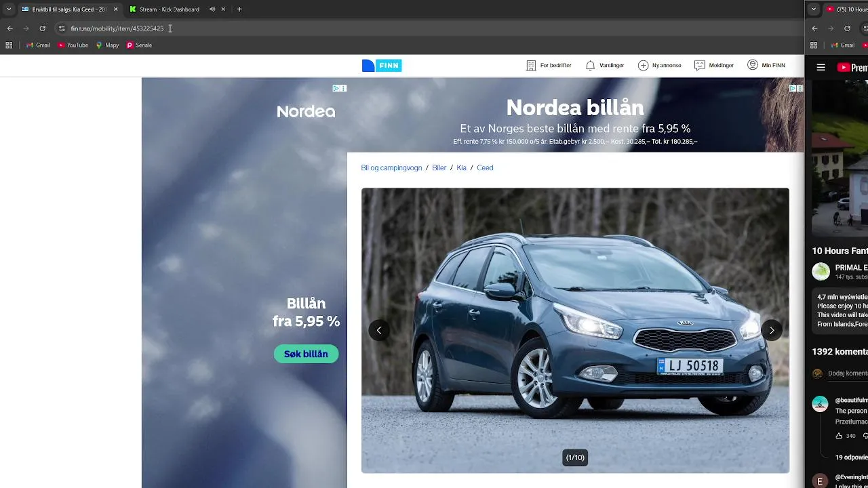This screenshot has height=488, width=868.
Task: Reload the finn.no page
Action: click(x=42, y=28)
